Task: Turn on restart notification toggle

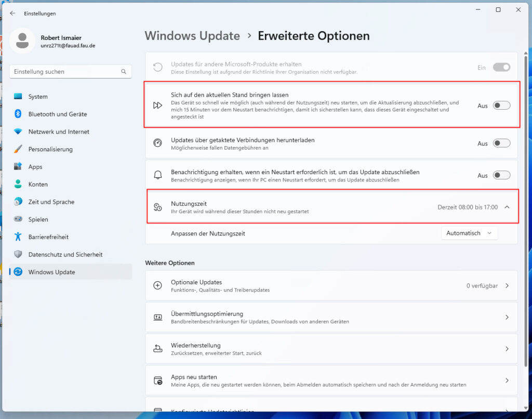Action: pos(501,176)
